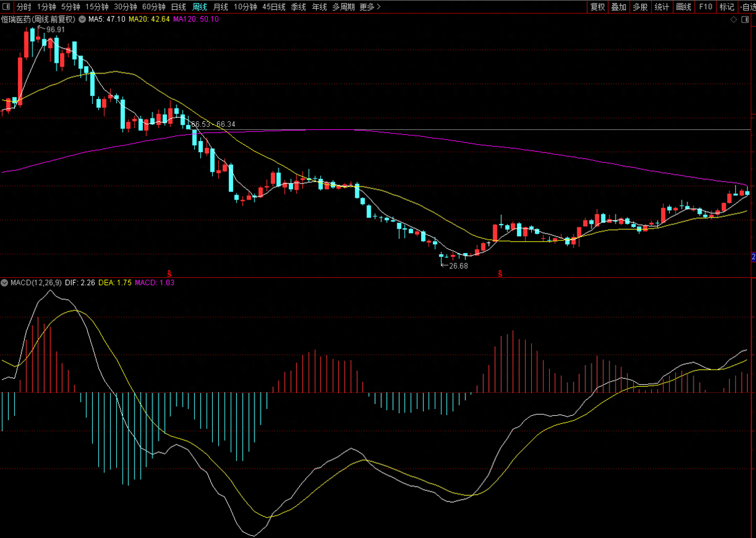
Task: Click the 26.68 low price label
Action: [459, 266]
